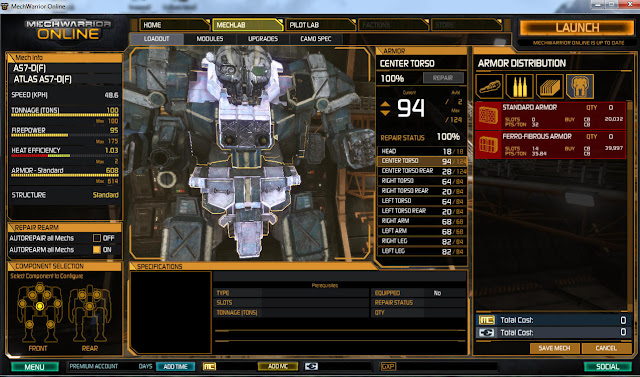The width and height of the screenshot is (640, 377).
Task: Click the CANCEL button
Action: tap(606, 348)
